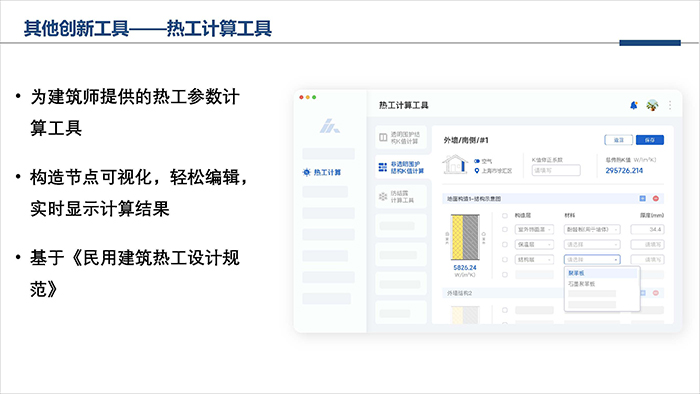The height and width of the screenshot is (394, 700).
Task: Click the yellow insulation layer in wall diagram
Action: tap(457, 237)
